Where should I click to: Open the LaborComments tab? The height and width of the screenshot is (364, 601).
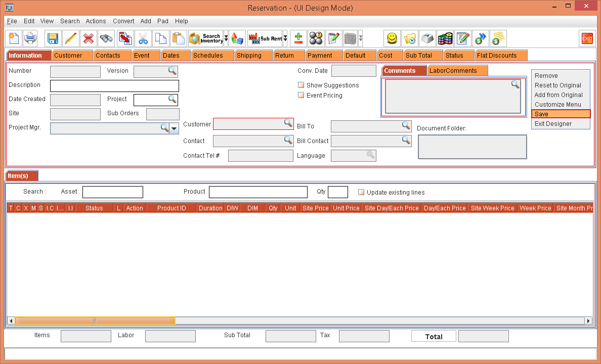click(x=457, y=70)
